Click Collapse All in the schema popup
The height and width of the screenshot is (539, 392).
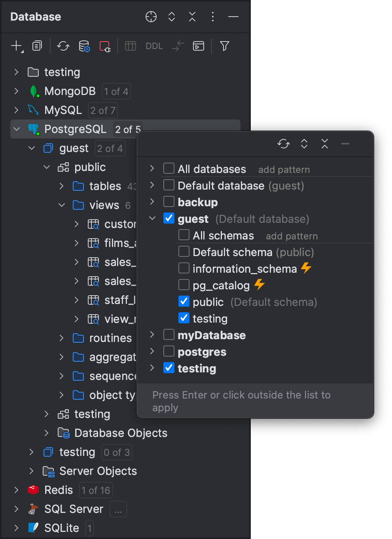pos(325,144)
